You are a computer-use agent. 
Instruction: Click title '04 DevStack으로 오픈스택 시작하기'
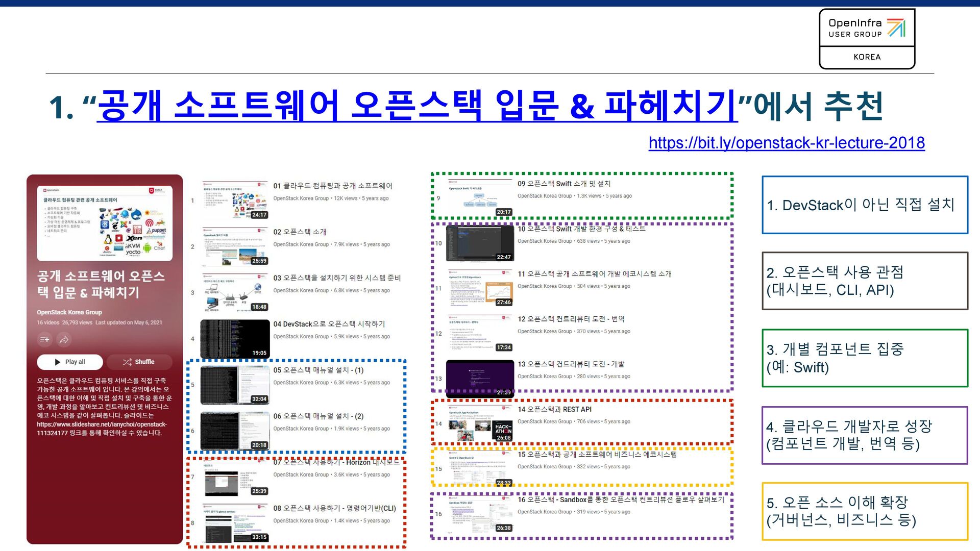click(x=329, y=324)
